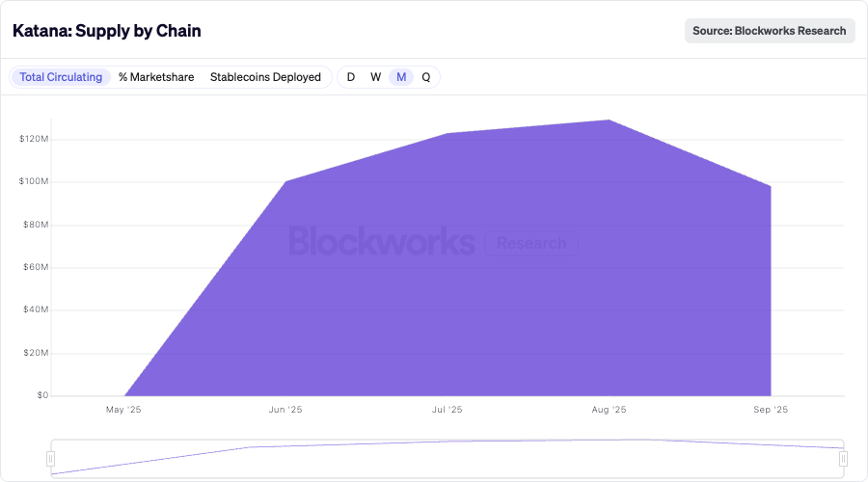This screenshot has width=868, height=482.
Task: Click the May '25 x-axis label
Action: click(x=123, y=410)
